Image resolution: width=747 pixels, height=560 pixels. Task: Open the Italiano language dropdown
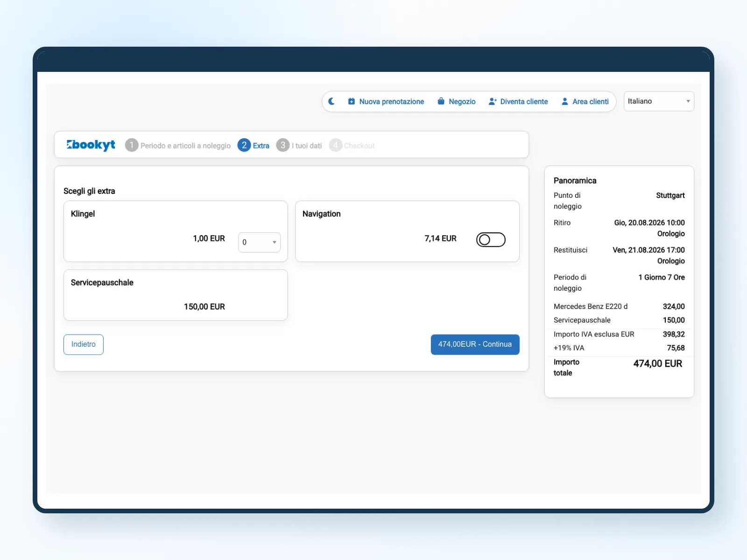659,101
